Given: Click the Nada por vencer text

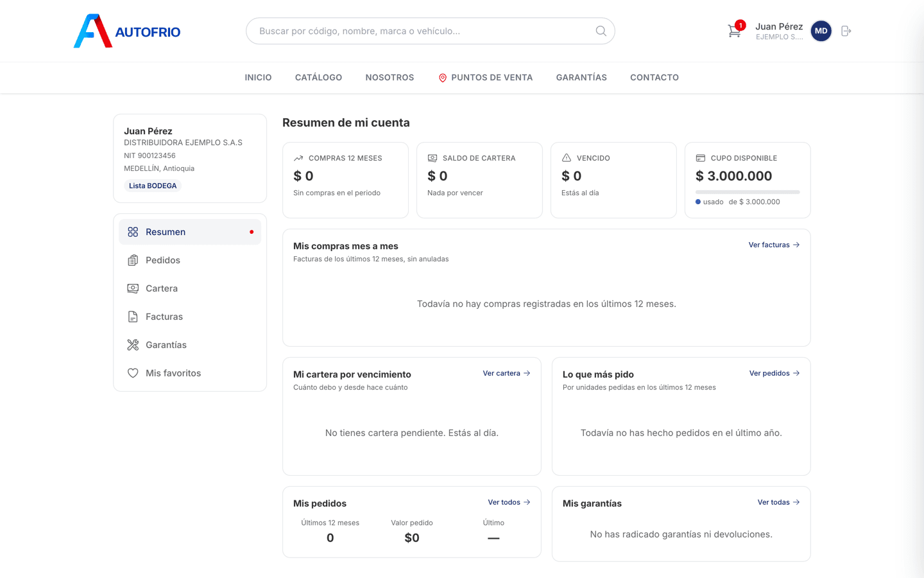Looking at the screenshot, I should (455, 193).
